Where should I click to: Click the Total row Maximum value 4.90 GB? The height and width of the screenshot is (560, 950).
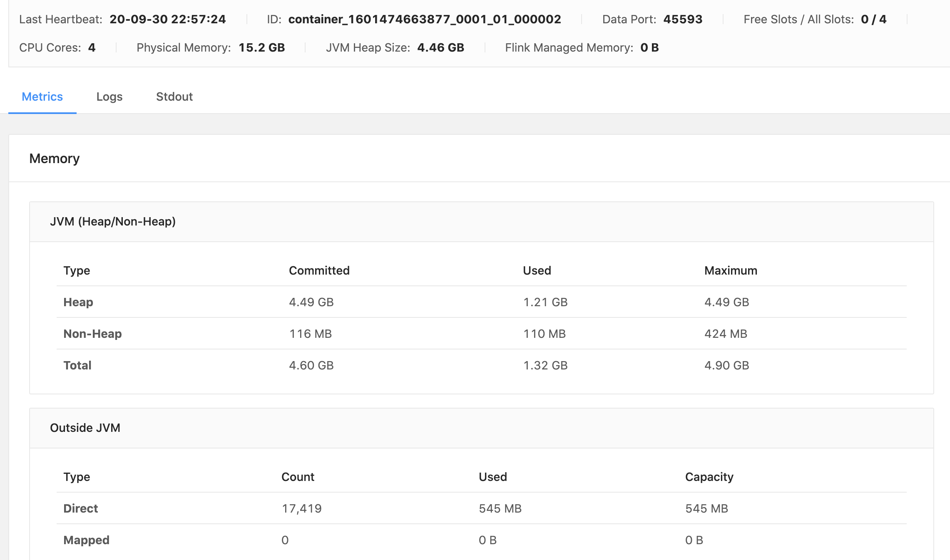tap(726, 365)
